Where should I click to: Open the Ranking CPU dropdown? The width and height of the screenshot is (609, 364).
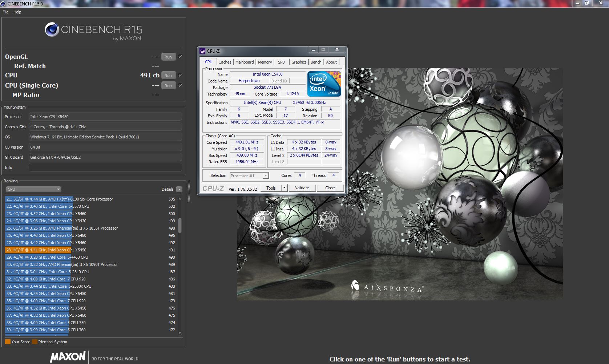(33, 189)
